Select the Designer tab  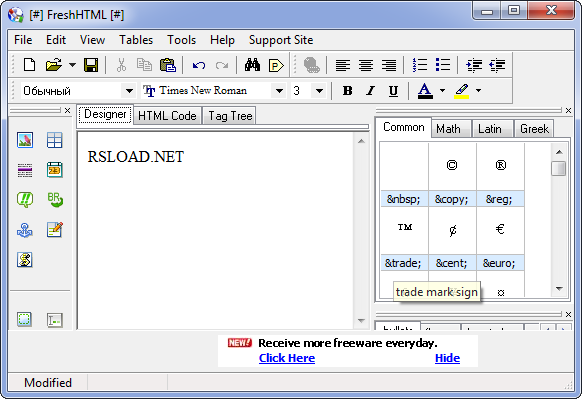coord(105,114)
